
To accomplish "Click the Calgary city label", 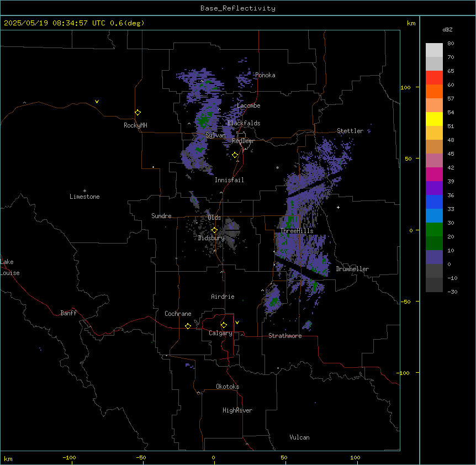I will click(x=220, y=333).
